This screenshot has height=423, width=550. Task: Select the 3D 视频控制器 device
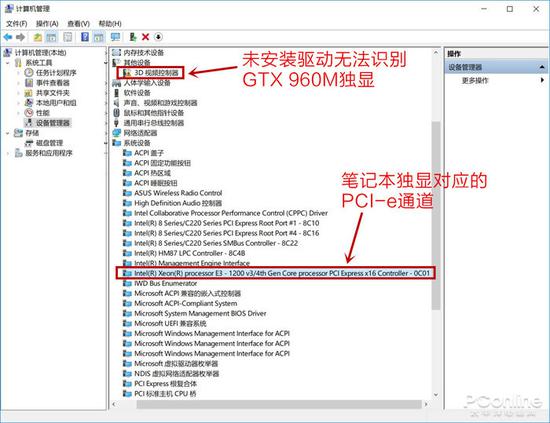coord(156,73)
